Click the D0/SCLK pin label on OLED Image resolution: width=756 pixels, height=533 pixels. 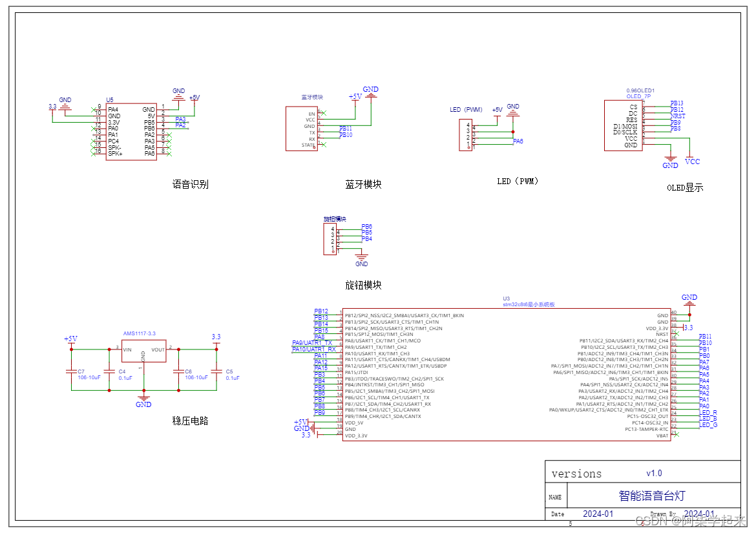pyautogui.click(x=625, y=132)
